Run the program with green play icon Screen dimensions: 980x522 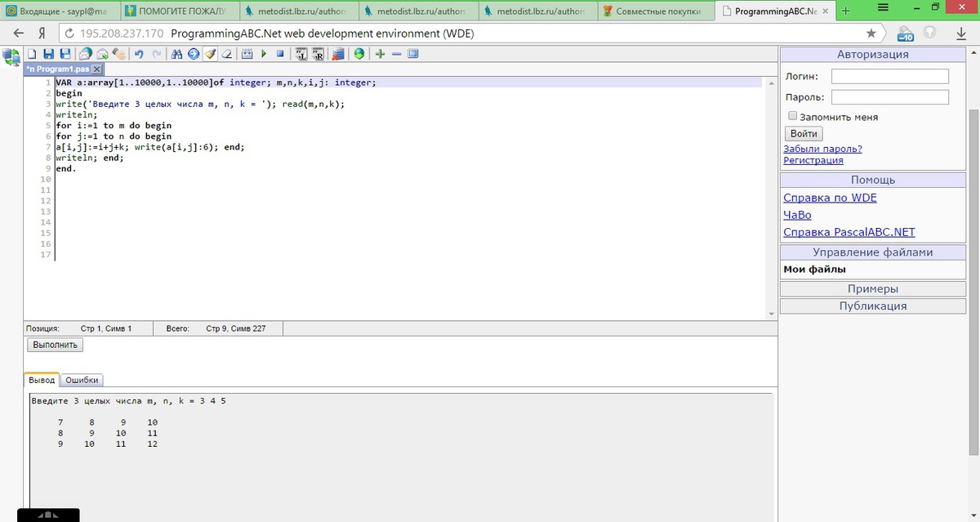coord(264,54)
